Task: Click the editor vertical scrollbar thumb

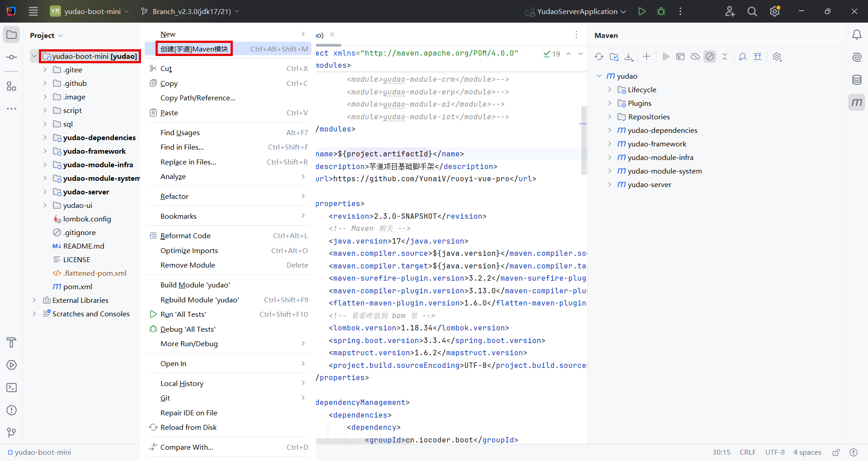Action: [x=584, y=140]
